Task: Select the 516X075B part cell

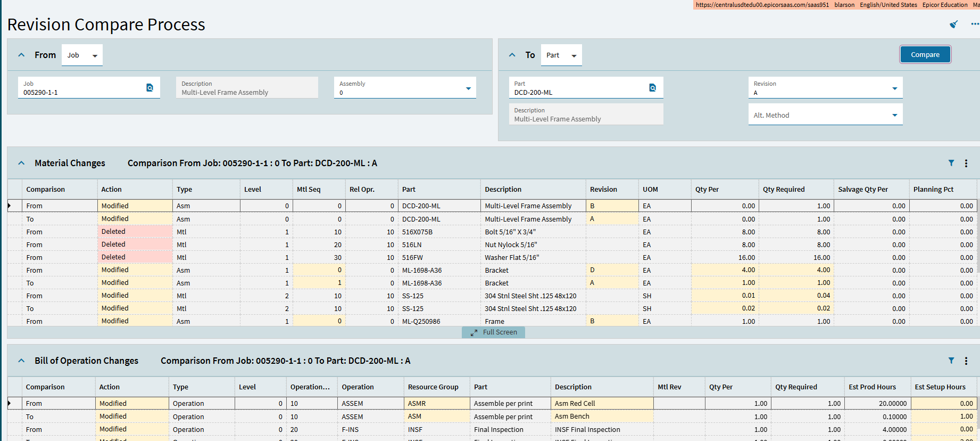Action: click(439, 232)
